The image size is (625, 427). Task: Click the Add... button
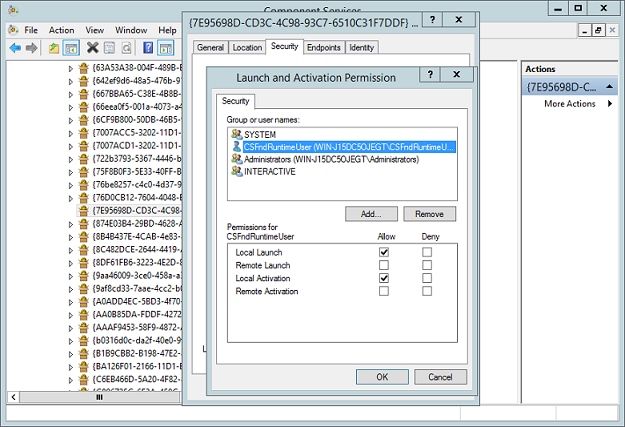pos(370,214)
